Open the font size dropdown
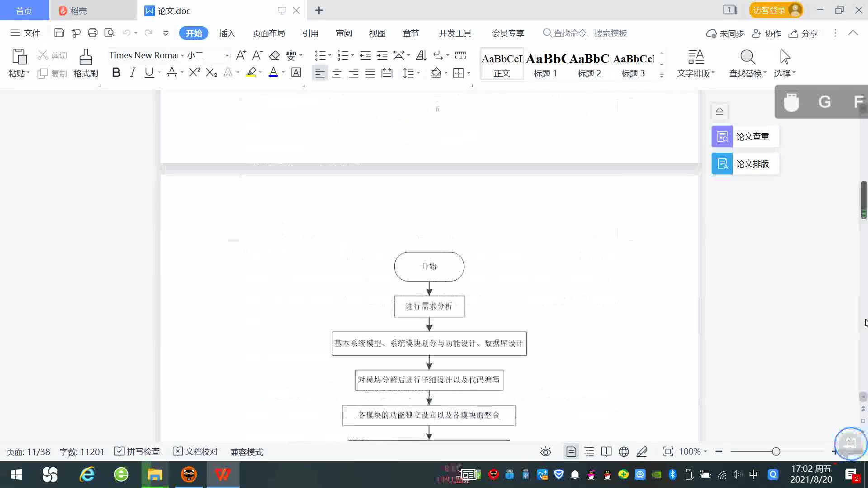 coord(227,56)
